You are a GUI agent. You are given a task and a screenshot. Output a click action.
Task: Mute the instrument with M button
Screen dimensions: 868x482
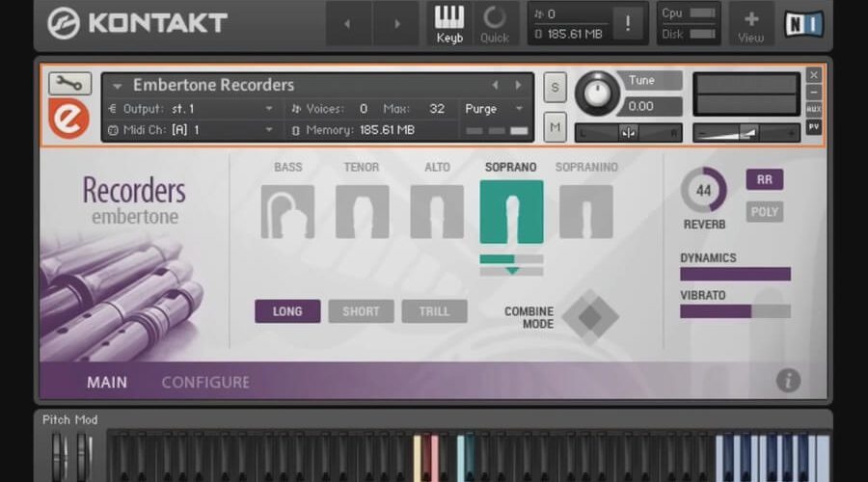(x=555, y=127)
